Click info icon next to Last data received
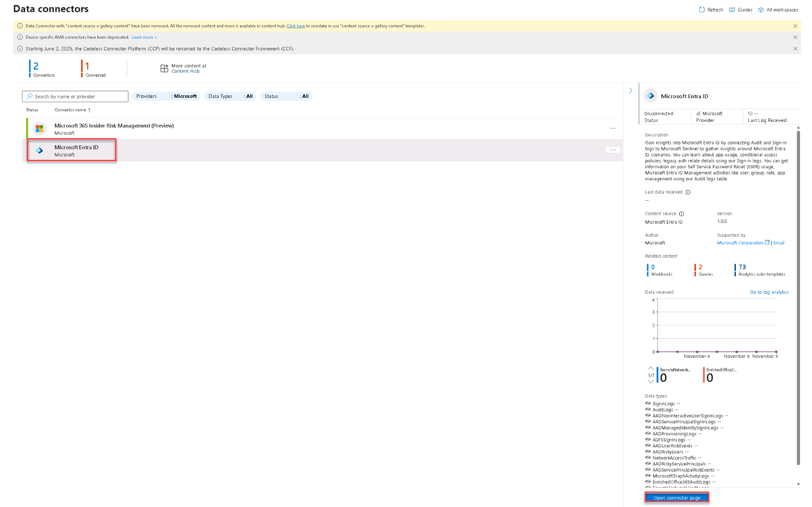 pyautogui.click(x=688, y=192)
